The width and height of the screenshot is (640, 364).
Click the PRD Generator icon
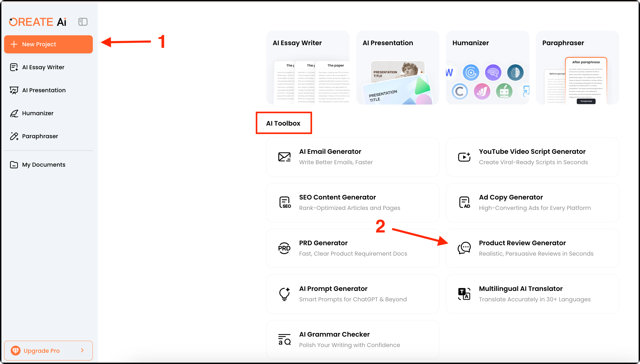point(284,248)
